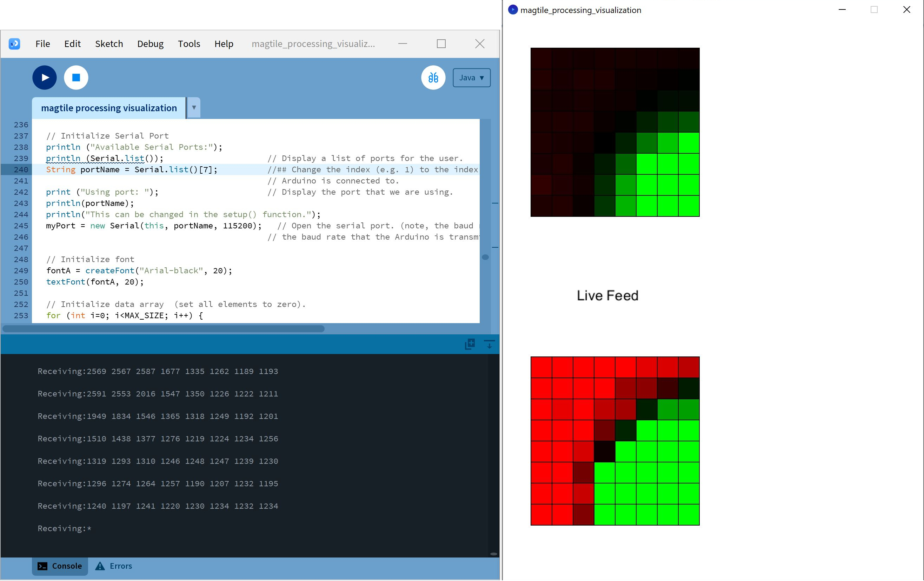924x581 pixels.
Task: Expand the sketch tab arrow menu
Action: pos(194,108)
